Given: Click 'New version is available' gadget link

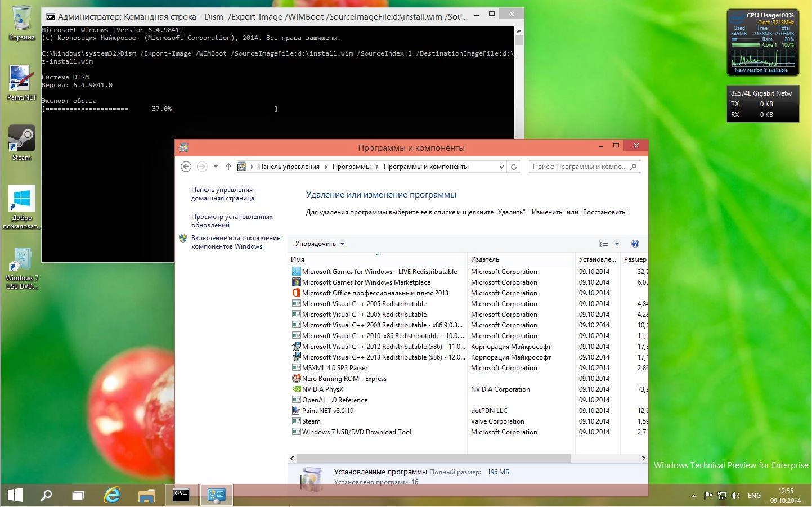Looking at the screenshot, I should 761,70.
